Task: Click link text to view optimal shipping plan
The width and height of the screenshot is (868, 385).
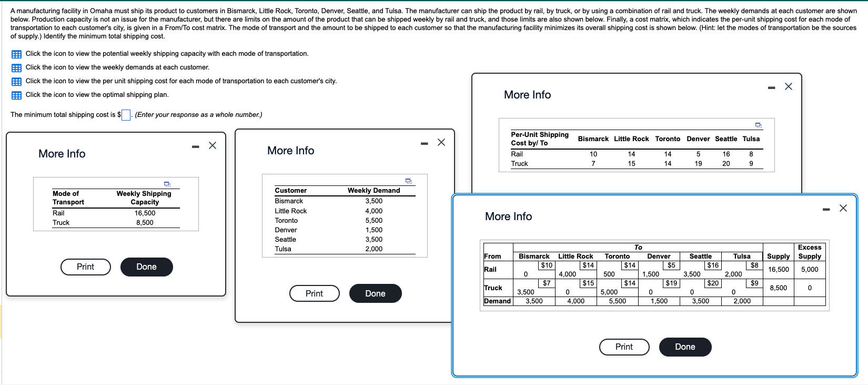Action: point(97,95)
